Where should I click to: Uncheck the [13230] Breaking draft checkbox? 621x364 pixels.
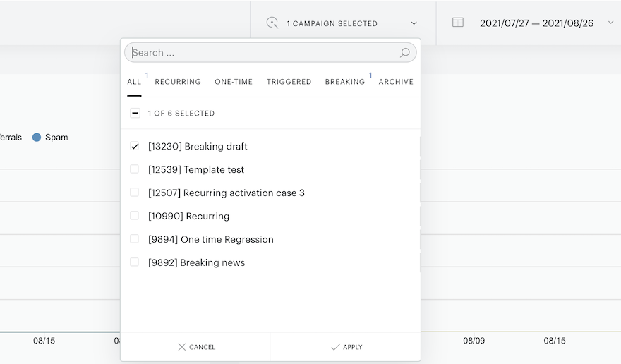135,146
